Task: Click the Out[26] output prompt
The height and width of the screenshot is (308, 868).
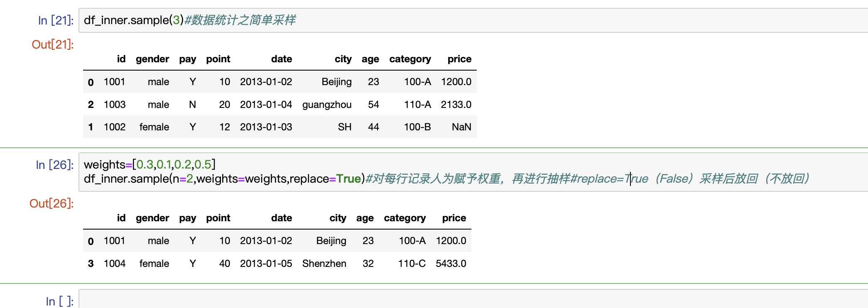Action: tap(51, 203)
